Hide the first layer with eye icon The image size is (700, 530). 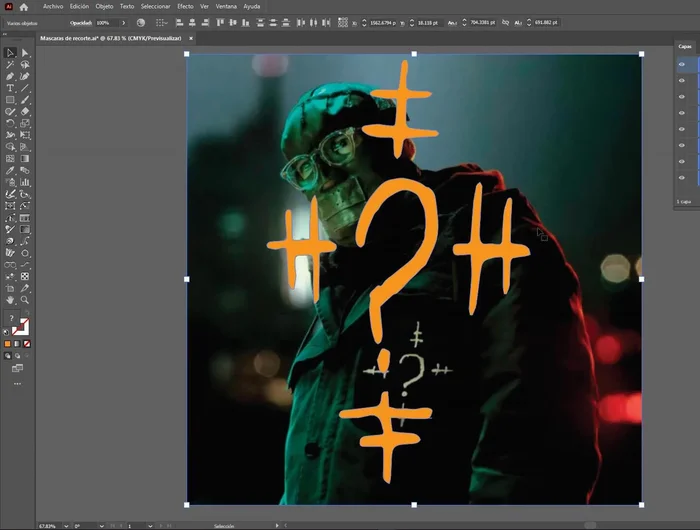coord(682,65)
